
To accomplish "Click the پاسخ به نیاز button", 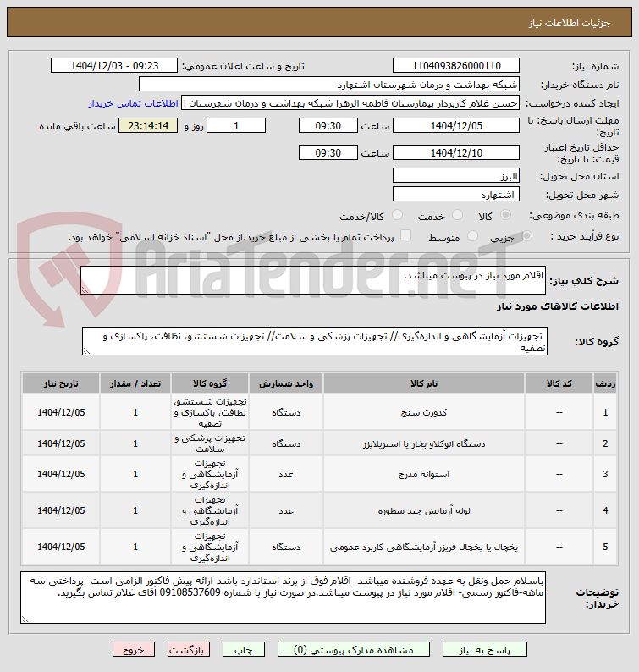I will click(484, 650).
